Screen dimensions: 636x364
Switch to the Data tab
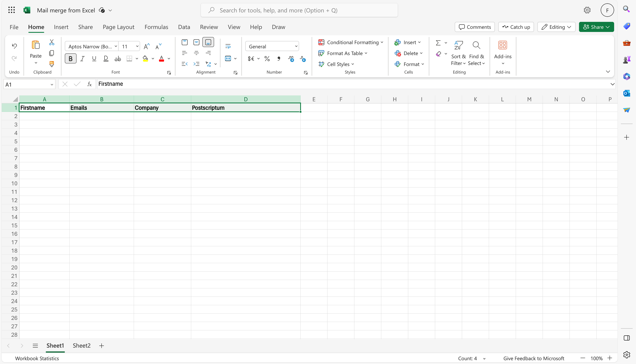[184, 27]
